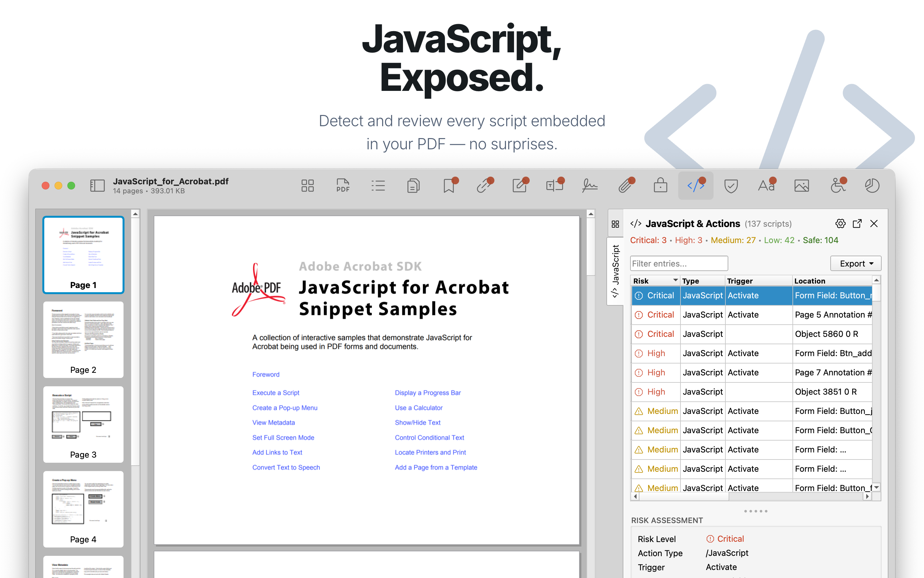Open the thumbnails grid view icon
The image size is (924, 578).
(x=307, y=186)
